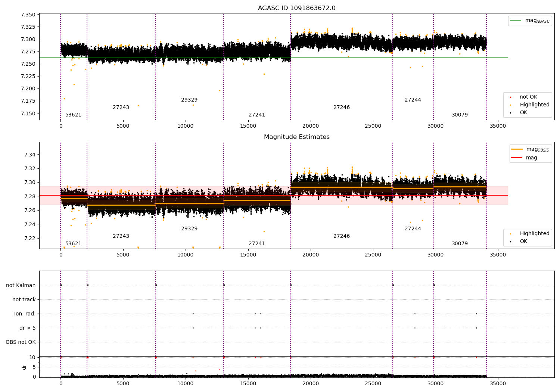
Task: Click the 15000 x-tick under the middle plot
Action: coord(248,255)
